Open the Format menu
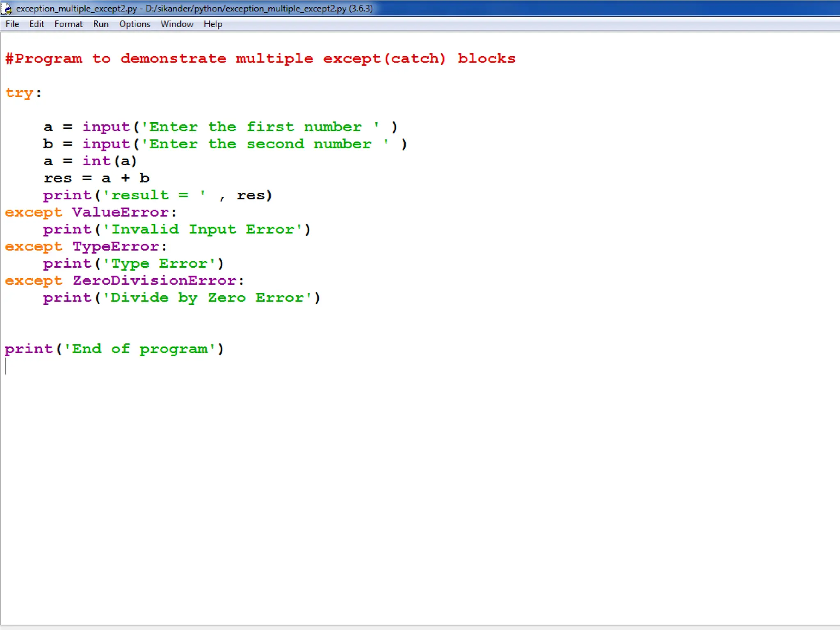This screenshot has height=630, width=840. point(68,24)
